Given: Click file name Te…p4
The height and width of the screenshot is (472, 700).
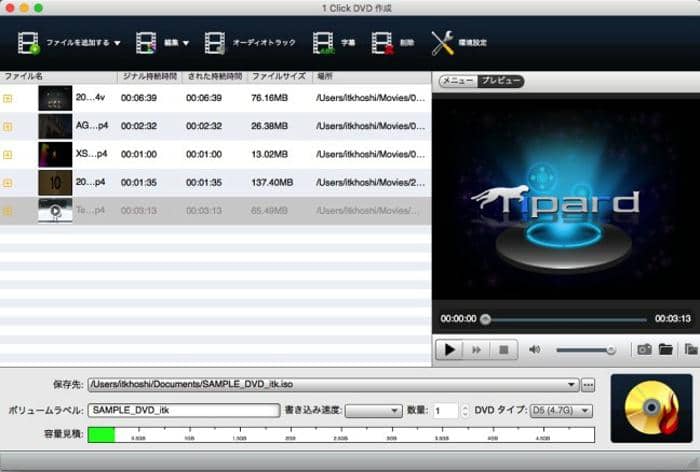Looking at the screenshot, I should [91, 210].
